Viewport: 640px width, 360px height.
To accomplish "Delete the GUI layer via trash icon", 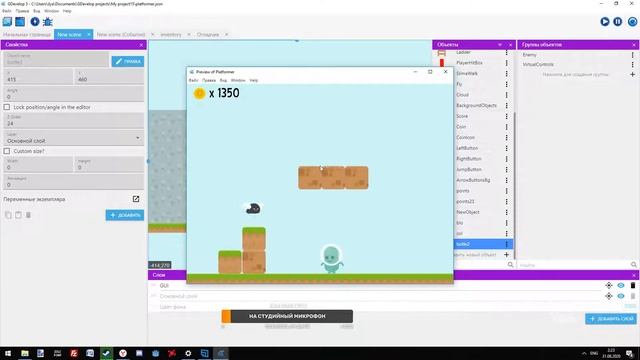I will tap(633, 285).
